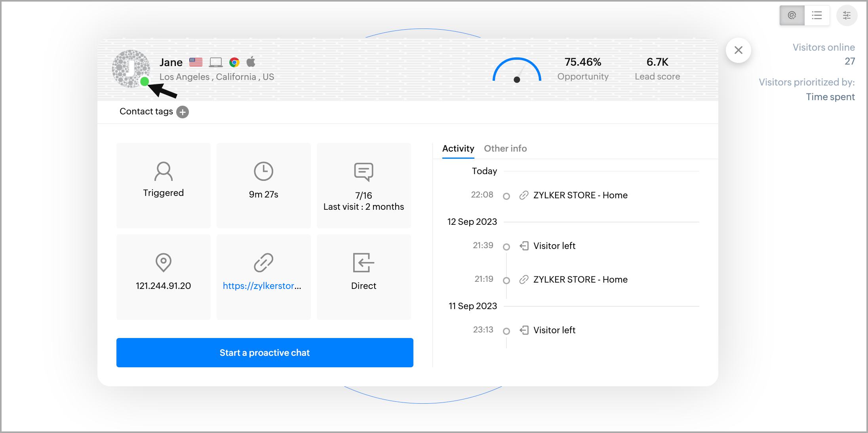Screen dimensions: 868x433
Task: Switch to rings view toggle
Action: [792, 15]
